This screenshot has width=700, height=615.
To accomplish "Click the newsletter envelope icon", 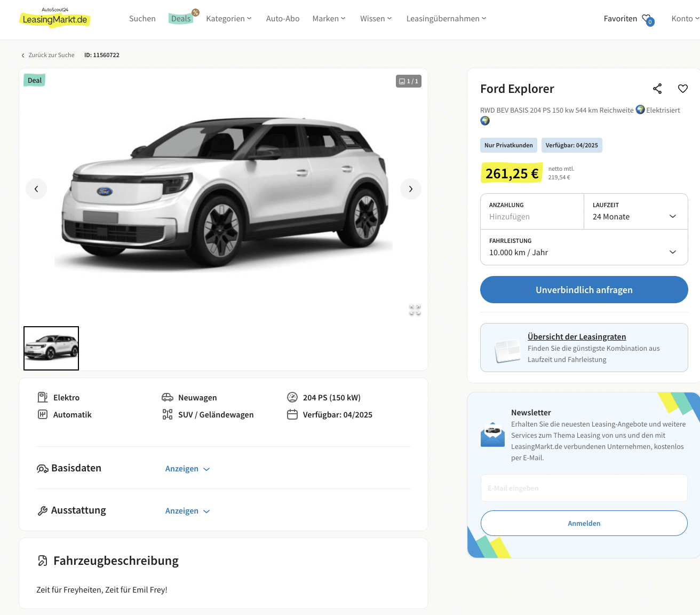I will click(493, 435).
